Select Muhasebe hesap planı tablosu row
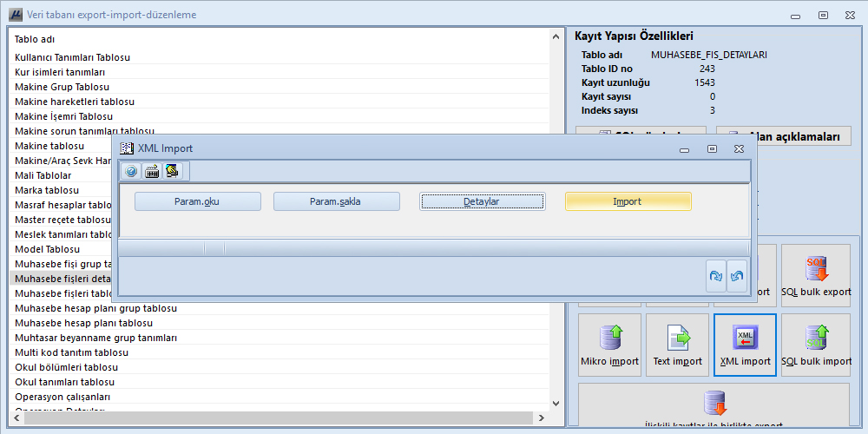This screenshot has height=434, width=868. pos(279,323)
